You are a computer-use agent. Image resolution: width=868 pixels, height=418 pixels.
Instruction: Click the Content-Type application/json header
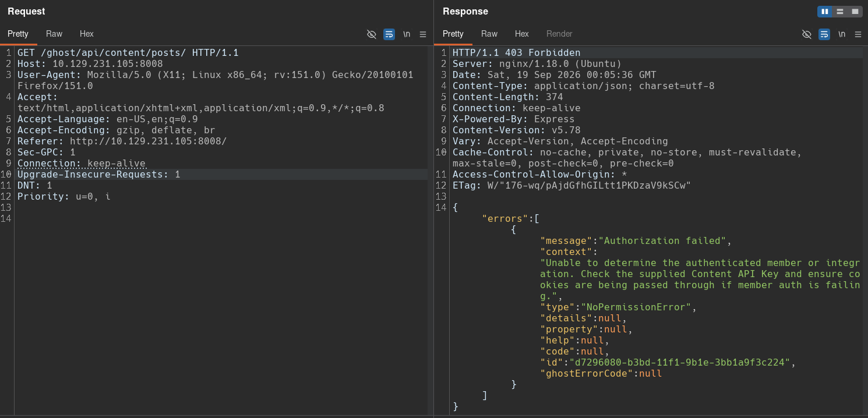coord(584,86)
